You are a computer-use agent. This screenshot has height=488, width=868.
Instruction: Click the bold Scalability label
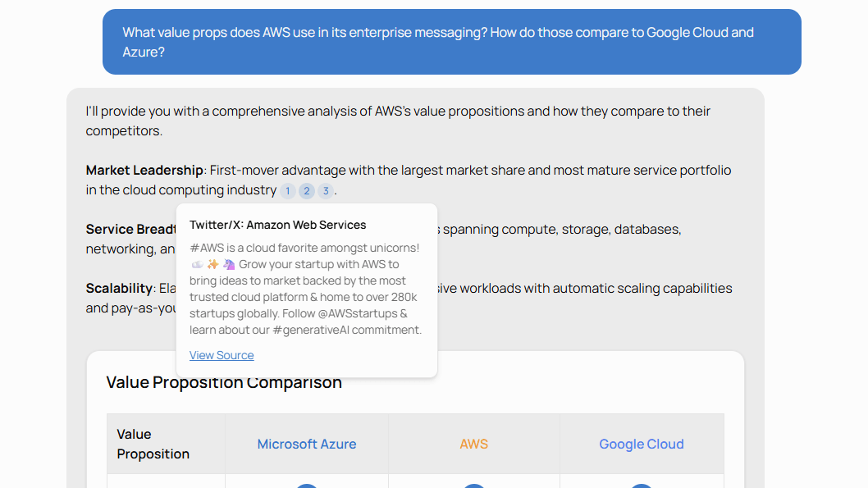click(x=119, y=289)
